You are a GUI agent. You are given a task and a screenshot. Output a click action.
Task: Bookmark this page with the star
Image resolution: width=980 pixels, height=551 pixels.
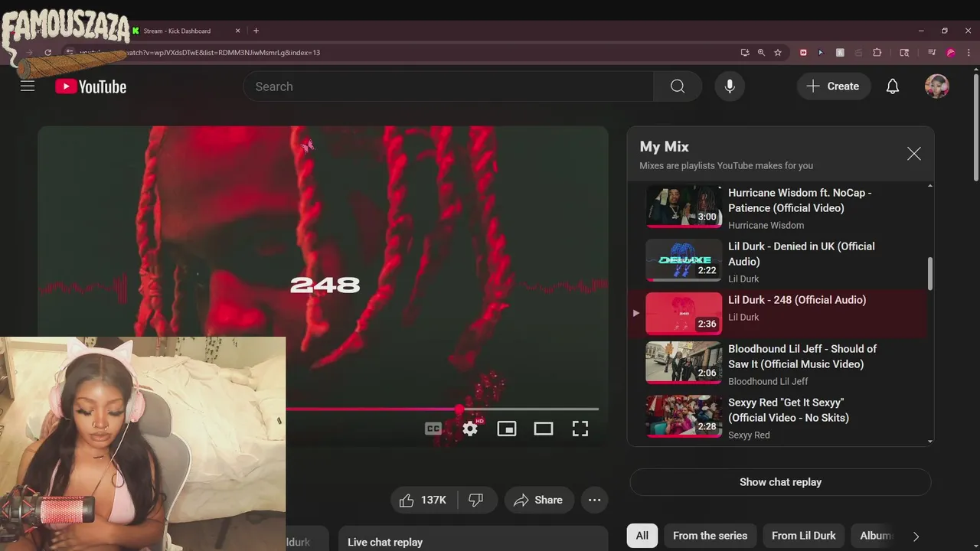point(778,53)
